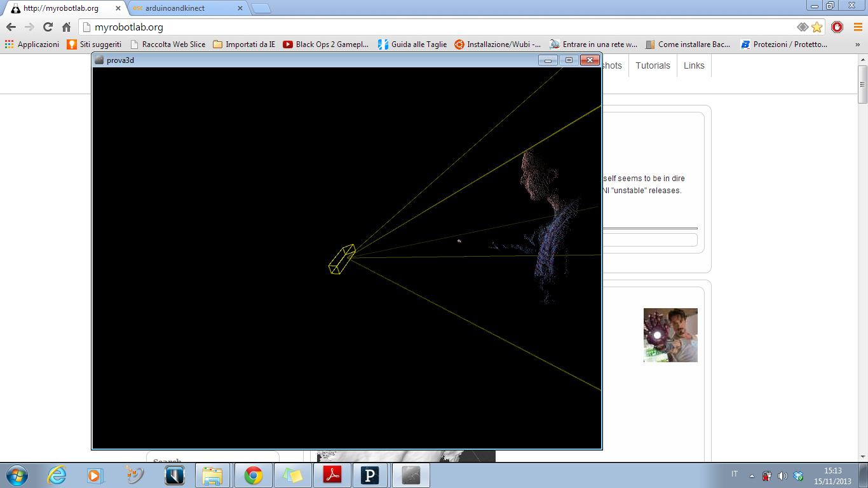
Task: Open the Chrome menu hamburger icon
Action: (857, 27)
